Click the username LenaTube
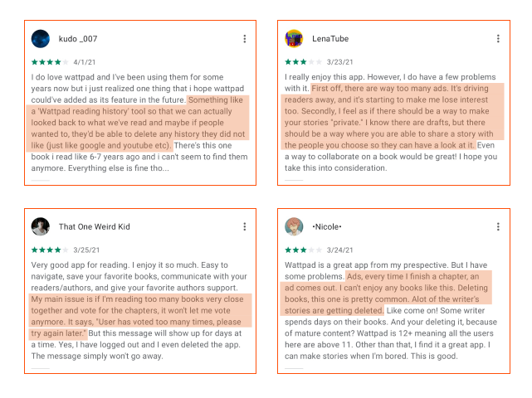532x398 pixels. [330, 39]
